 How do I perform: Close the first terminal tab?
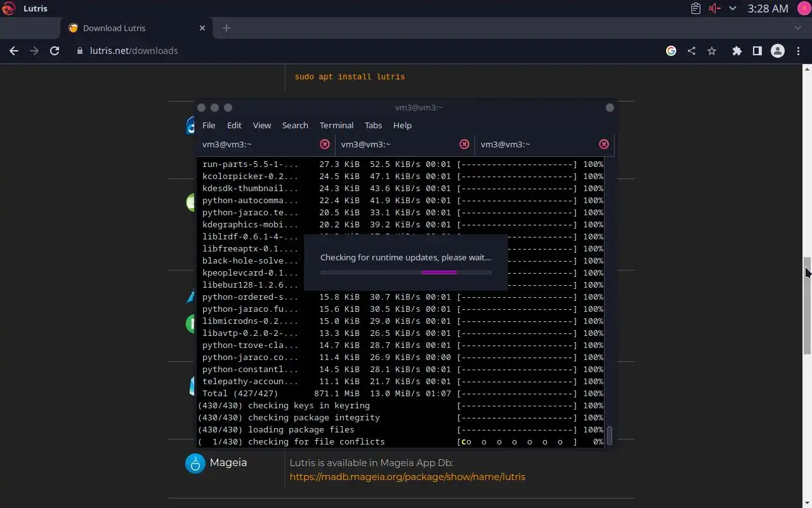[x=325, y=144]
